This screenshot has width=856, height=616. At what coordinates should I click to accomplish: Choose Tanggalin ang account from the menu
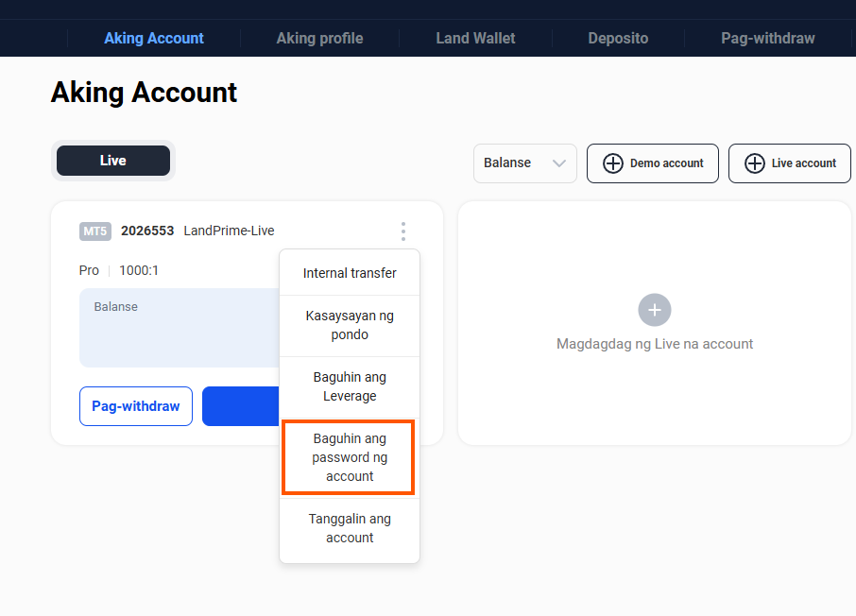(350, 528)
